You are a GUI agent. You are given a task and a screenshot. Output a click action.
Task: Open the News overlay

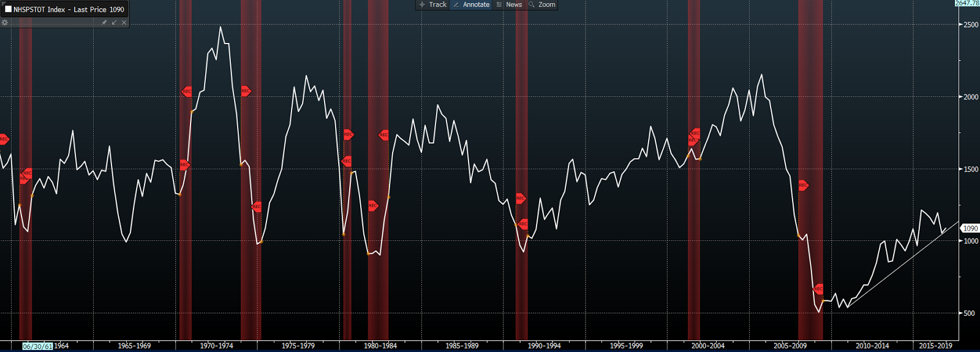(509, 4)
